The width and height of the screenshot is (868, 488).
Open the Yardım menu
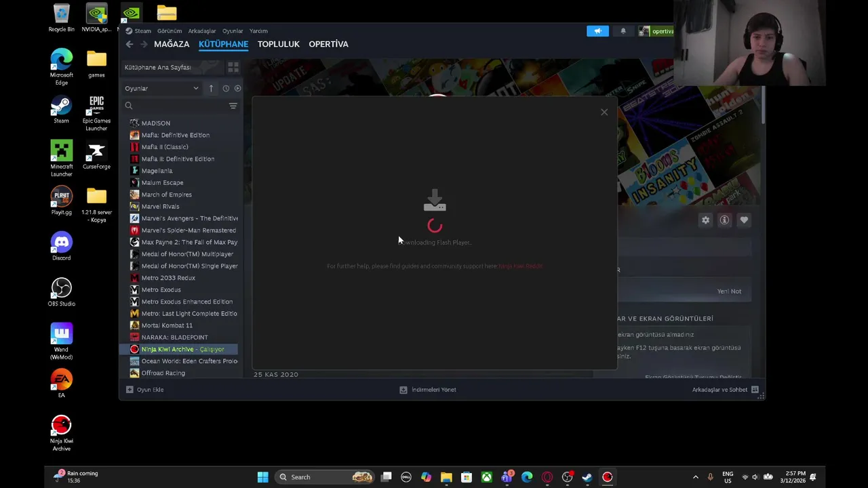[x=258, y=31]
